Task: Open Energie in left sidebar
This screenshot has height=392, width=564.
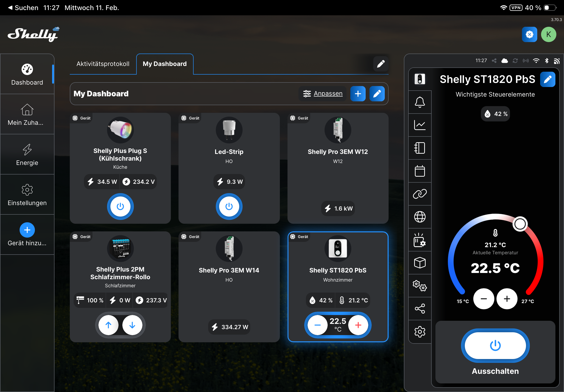Action: (27, 154)
